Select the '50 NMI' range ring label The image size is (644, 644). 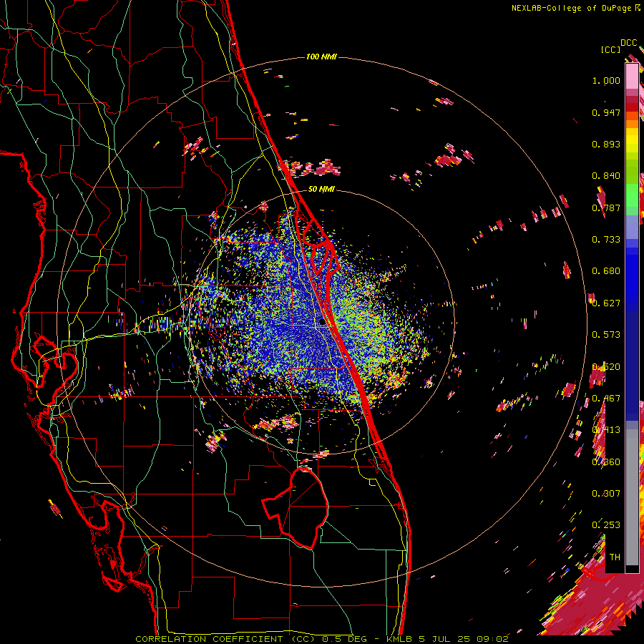coord(321,189)
